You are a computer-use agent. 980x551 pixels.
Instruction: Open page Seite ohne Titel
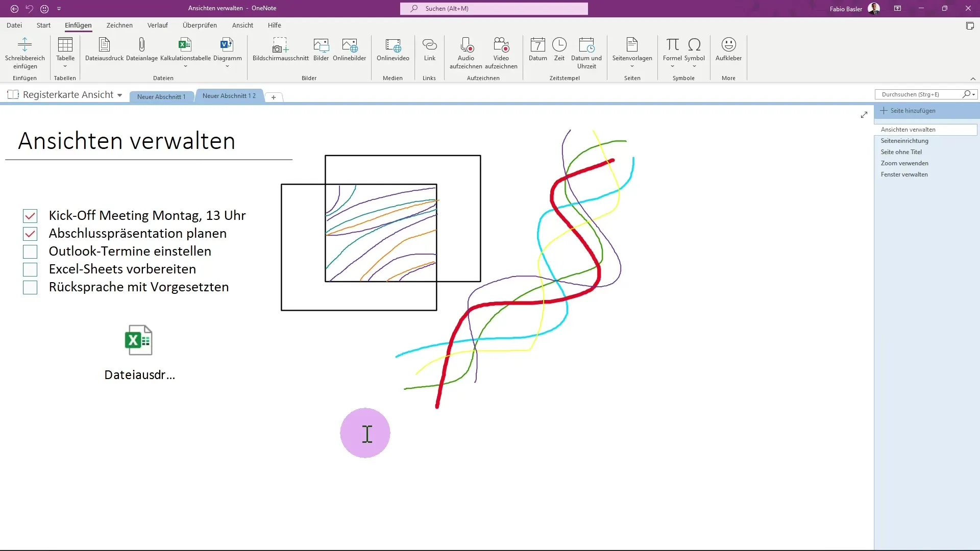[901, 152]
